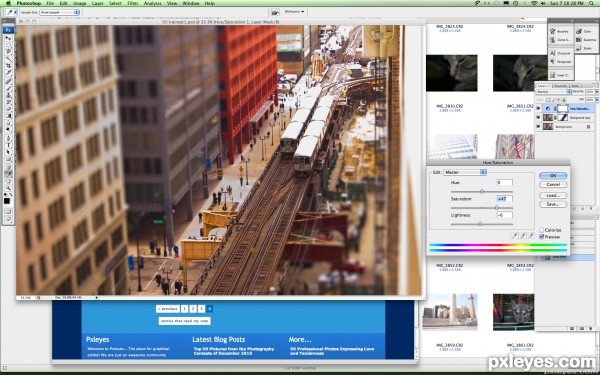Open the Layer menu
Viewport: 600px width, 375px height.
tap(98, 3)
